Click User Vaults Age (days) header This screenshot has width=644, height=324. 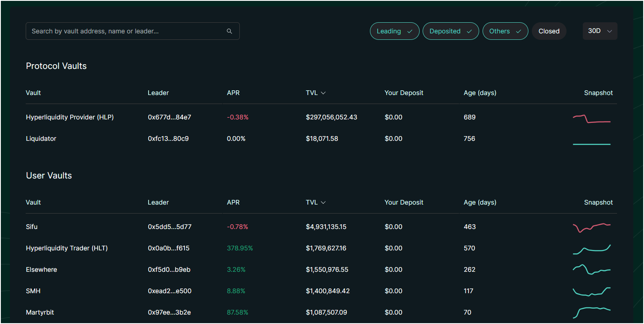(480, 202)
